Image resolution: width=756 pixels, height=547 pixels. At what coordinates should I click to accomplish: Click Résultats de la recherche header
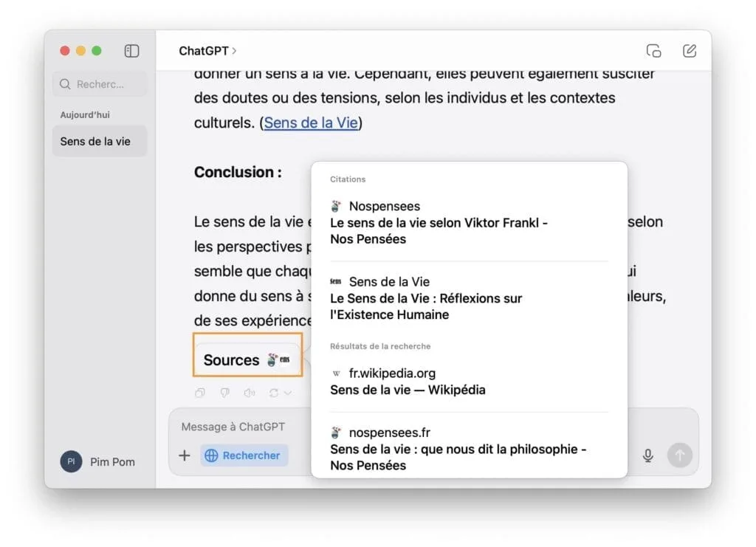380,346
